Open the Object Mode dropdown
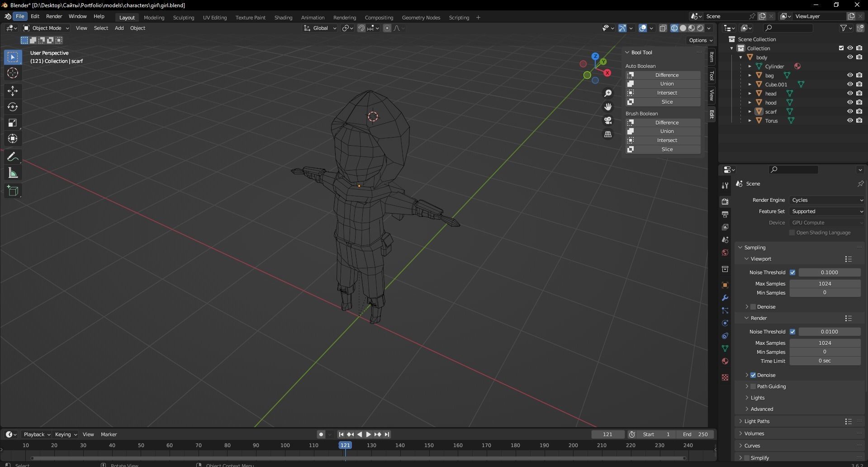This screenshot has height=467, width=868. pos(46,28)
